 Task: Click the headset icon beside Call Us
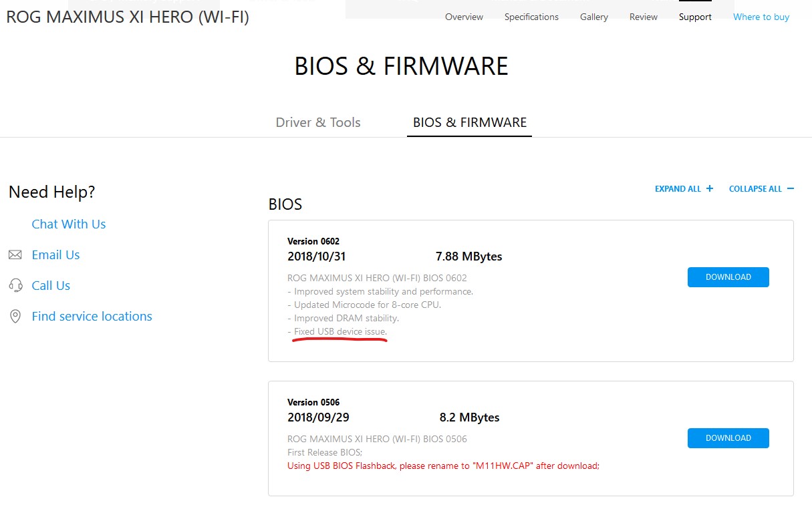15,286
